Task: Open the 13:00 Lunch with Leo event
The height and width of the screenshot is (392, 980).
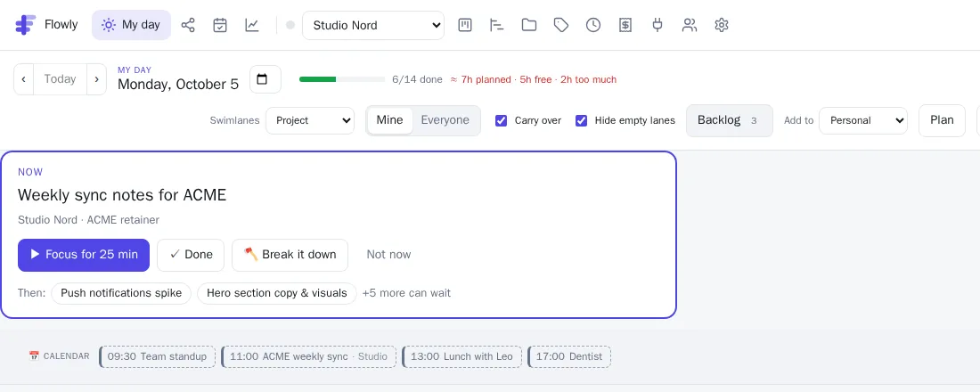Action: click(x=461, y=357)
